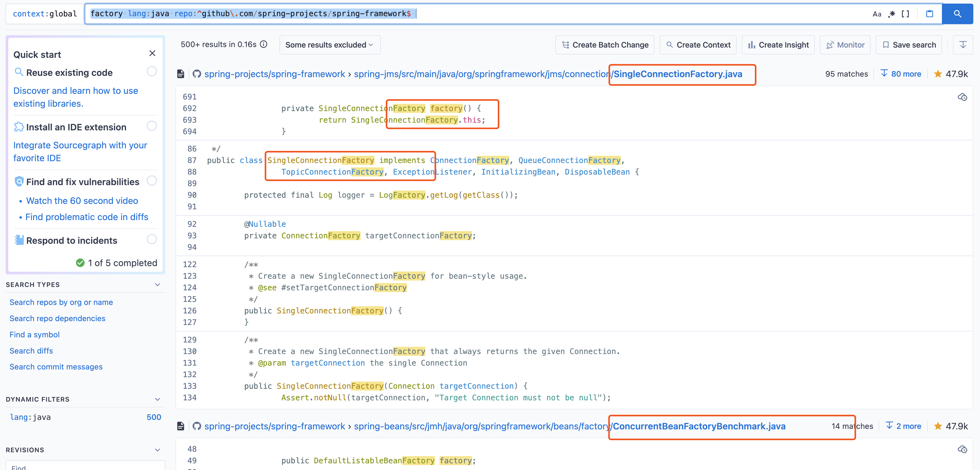Click Create Context button

tap(698, 45)
